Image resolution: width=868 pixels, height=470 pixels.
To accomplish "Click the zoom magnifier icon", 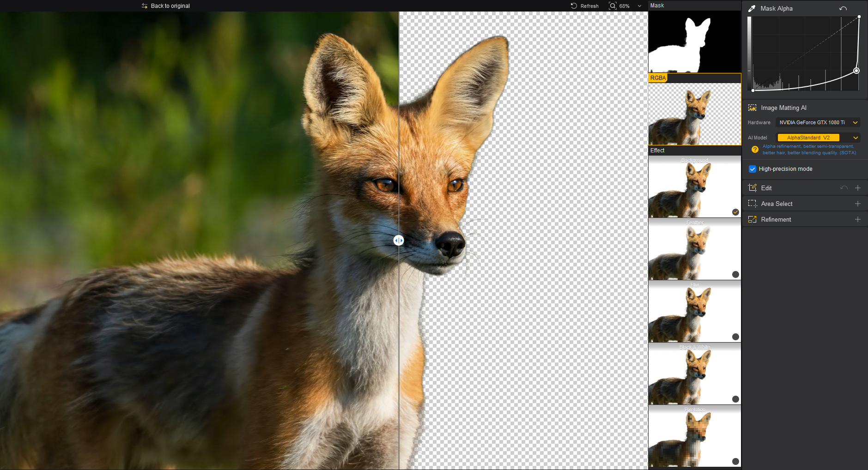I will (x=613, y=6).
